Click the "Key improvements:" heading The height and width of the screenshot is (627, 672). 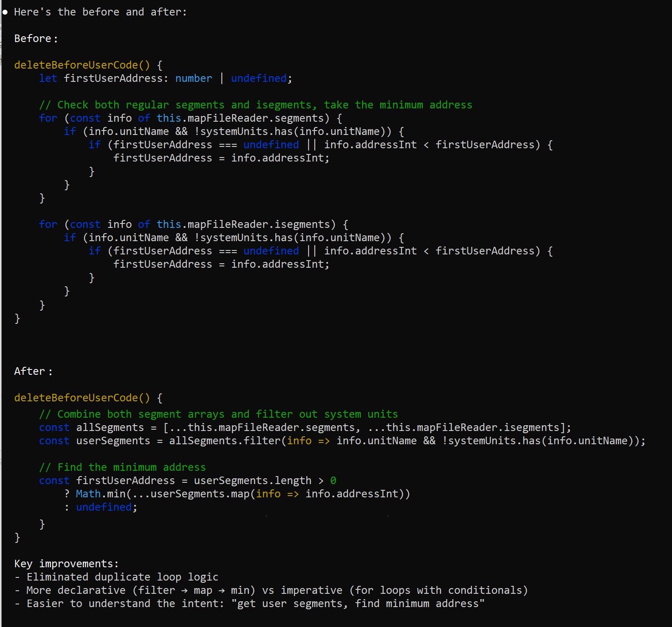(x=66, y=564)
